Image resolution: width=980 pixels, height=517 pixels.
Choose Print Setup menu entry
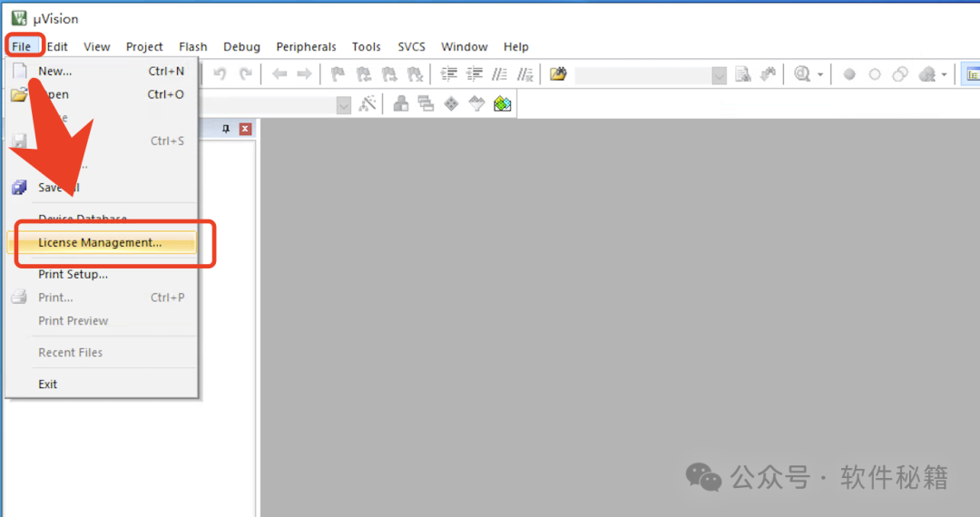[73, 274]
